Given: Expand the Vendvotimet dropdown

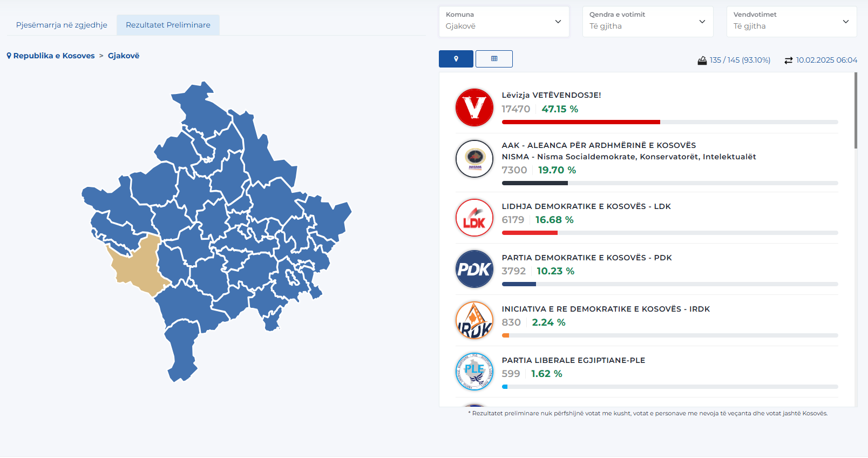Looking at the screenshot, I should (x=791, y=22).
